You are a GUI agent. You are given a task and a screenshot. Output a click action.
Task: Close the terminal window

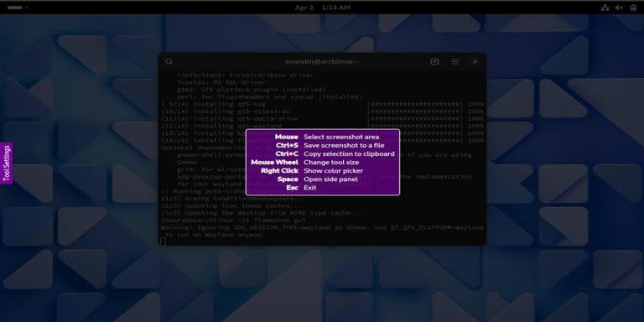click(475, 61)
